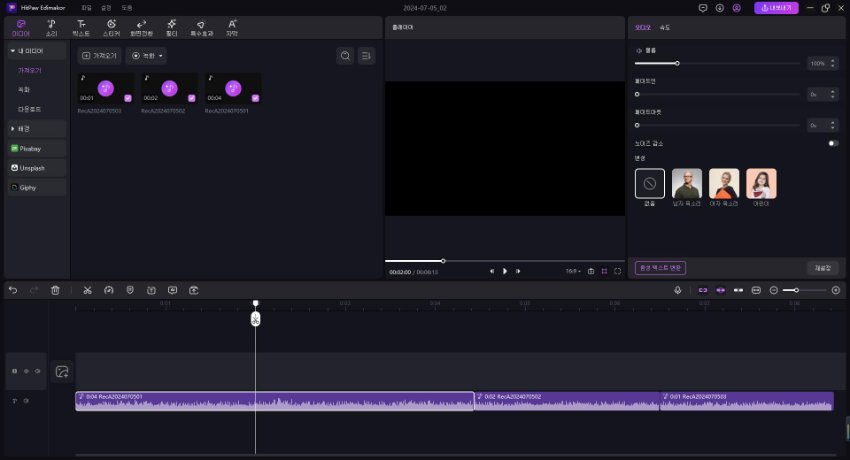Click the search icon in media library

pyautogui.click(x=345, y=56)
